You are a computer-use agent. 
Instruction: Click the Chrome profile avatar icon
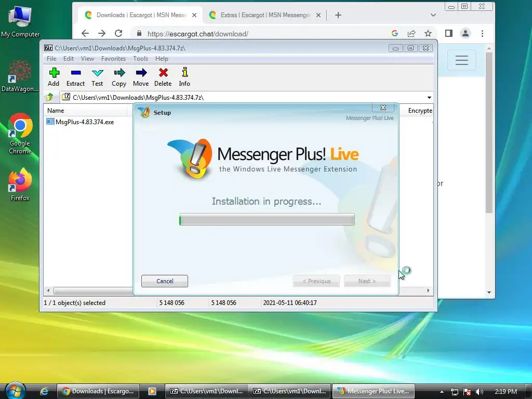(465, 33)
